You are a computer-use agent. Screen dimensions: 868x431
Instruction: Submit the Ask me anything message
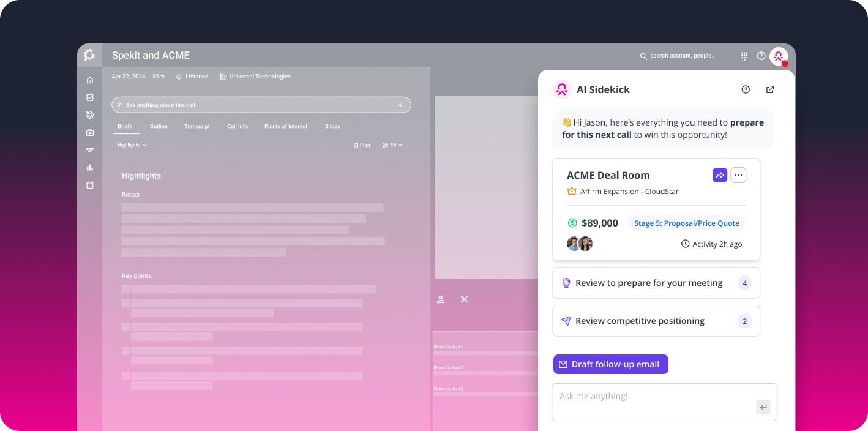click(x=763, y=407)
